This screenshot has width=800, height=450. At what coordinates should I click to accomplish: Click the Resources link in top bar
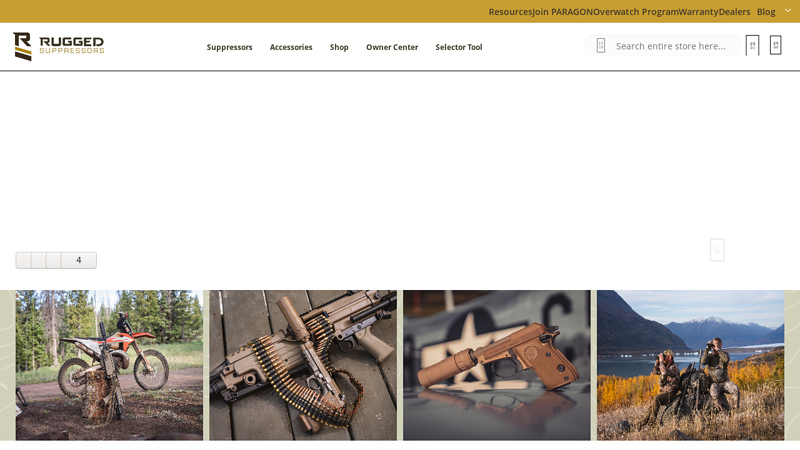pos(510,12)
